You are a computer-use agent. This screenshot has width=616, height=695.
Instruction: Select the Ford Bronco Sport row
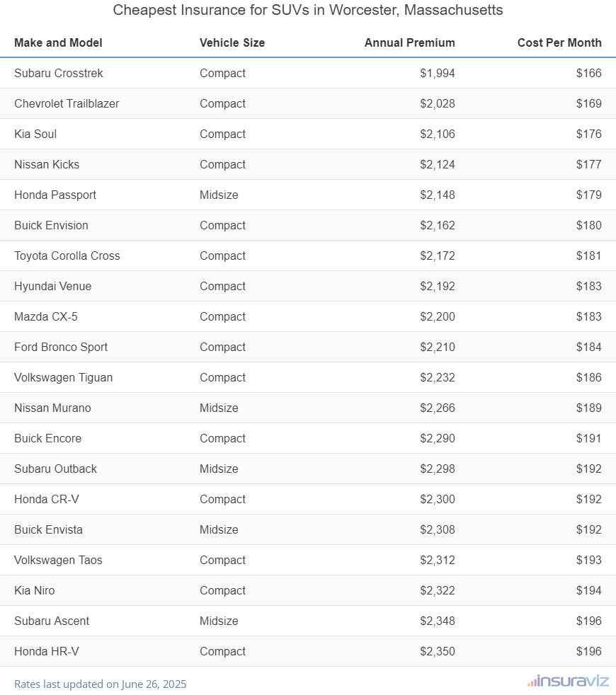[61, 347]
